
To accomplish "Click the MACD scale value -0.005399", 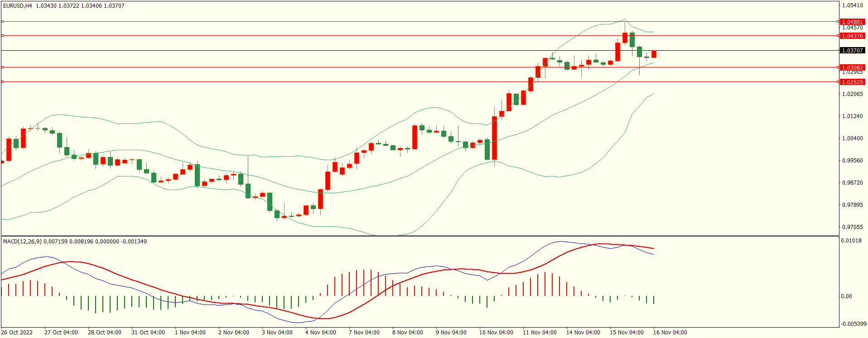I will coord(854,324).
